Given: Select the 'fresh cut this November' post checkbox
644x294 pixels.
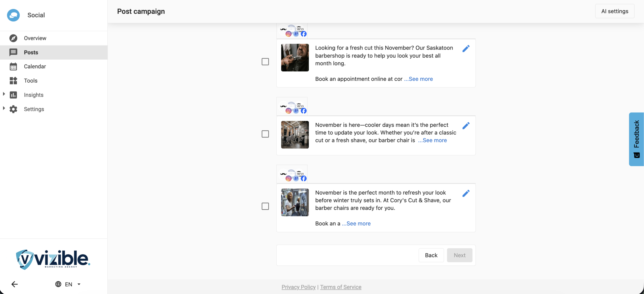Looking at the screenshot, I should (x=265, y=62).
